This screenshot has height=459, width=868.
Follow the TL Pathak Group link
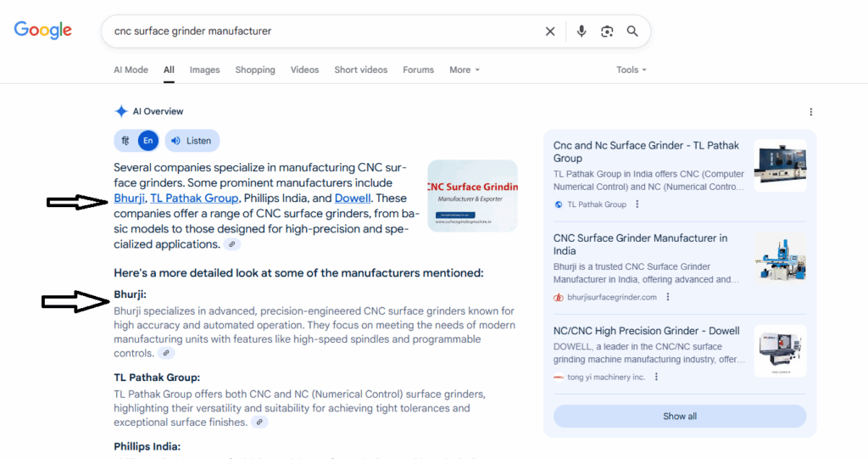[x=194, y=199]
